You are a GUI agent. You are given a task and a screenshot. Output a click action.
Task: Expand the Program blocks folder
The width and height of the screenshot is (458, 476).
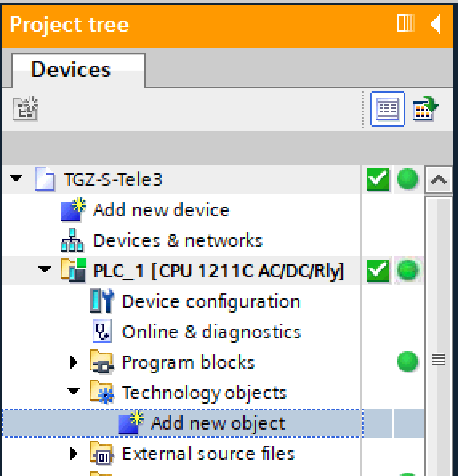click(x=73, y=362)
